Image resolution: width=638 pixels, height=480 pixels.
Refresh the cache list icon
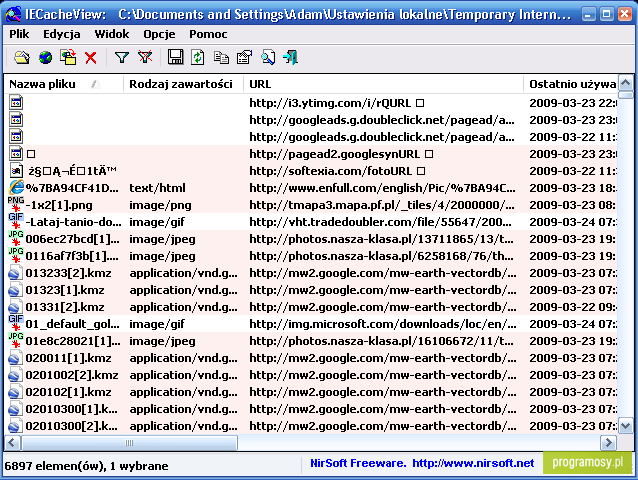198,57
